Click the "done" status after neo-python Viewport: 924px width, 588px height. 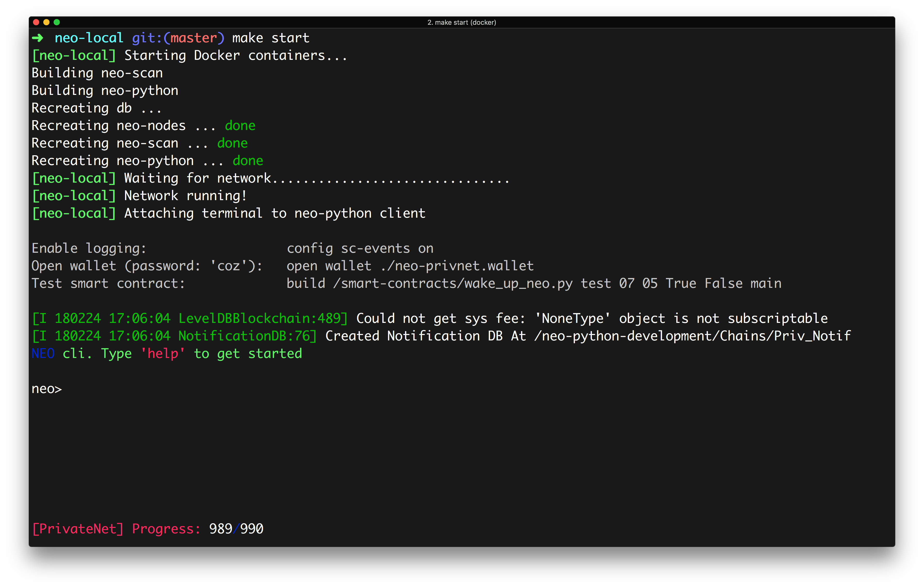click(247, 160)
